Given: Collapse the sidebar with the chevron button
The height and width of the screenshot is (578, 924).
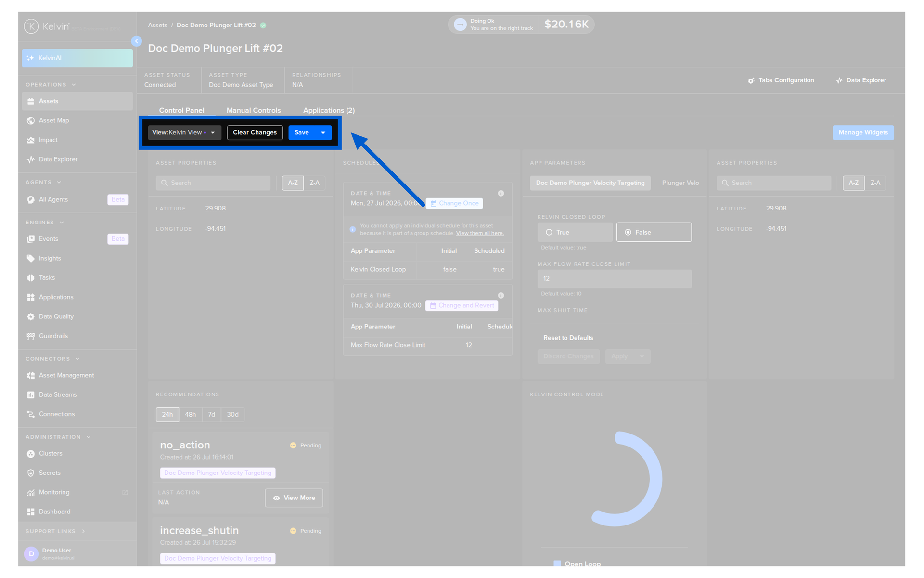Looking at the screenshot, I should click(x=137, y=41).
